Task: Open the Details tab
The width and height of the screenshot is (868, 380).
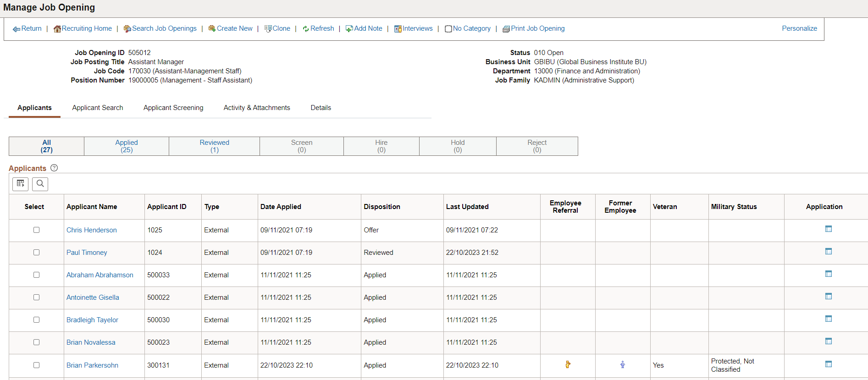Action: [x=321, y=108]
